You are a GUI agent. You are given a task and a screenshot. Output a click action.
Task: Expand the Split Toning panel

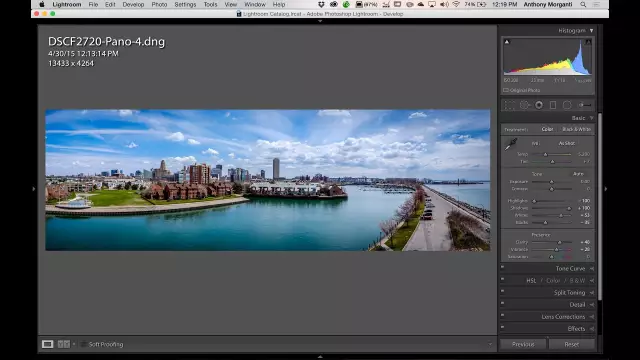coord(592,293)
